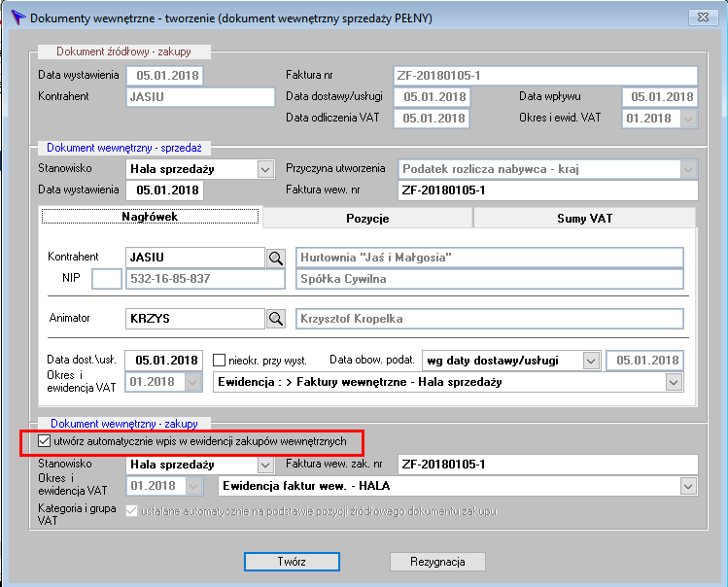Switch to the Pozycje tab
The width and height of the screenshot is (728, 587).
(367, 219)
